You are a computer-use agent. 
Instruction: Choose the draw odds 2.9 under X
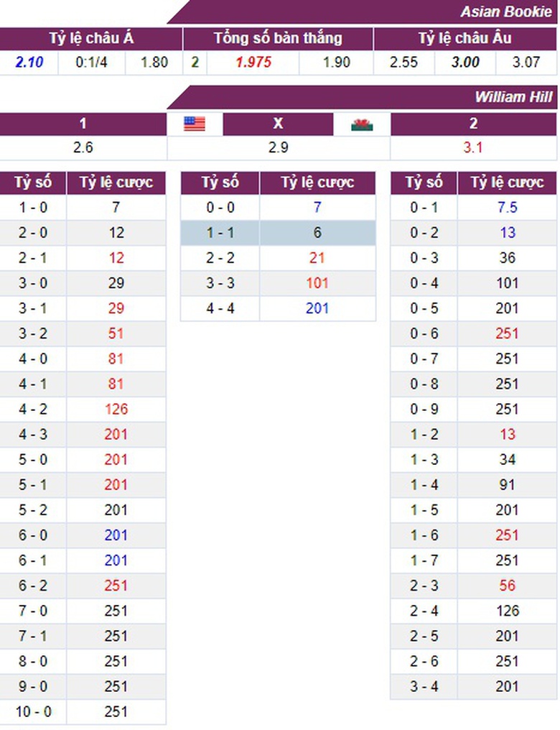click(279, 148)
